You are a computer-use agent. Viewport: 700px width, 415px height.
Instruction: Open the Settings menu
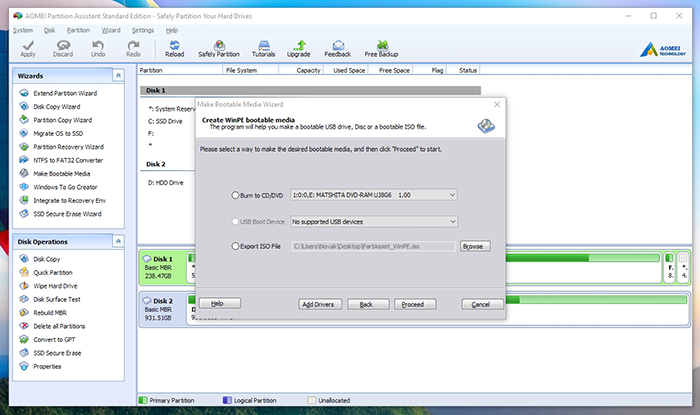(x=143, y=30)
